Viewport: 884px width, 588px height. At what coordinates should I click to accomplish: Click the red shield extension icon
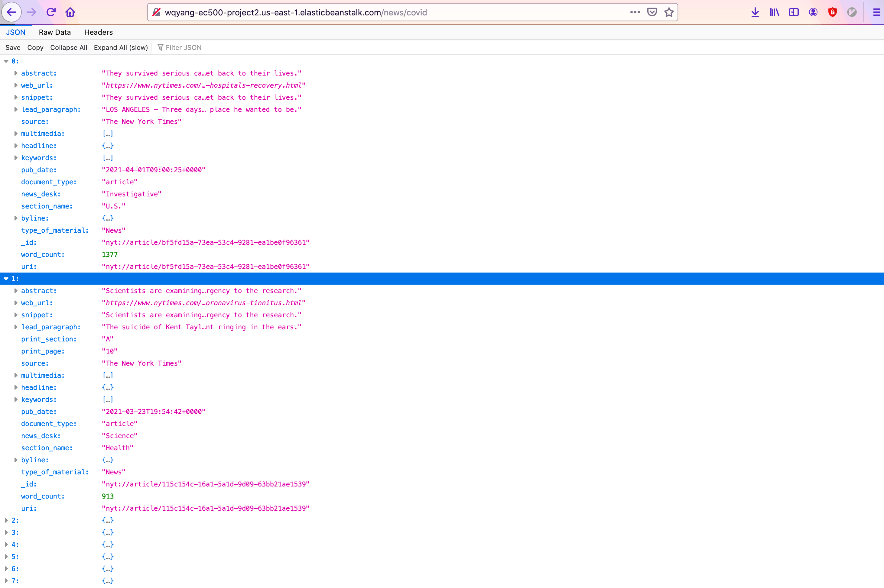833,12
